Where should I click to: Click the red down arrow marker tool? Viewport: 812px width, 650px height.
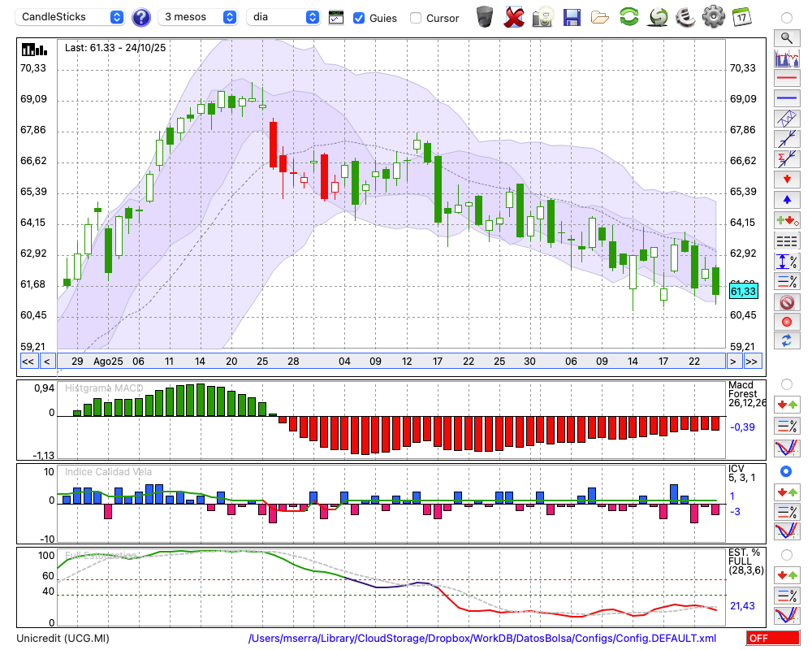[x=787, y=180]
